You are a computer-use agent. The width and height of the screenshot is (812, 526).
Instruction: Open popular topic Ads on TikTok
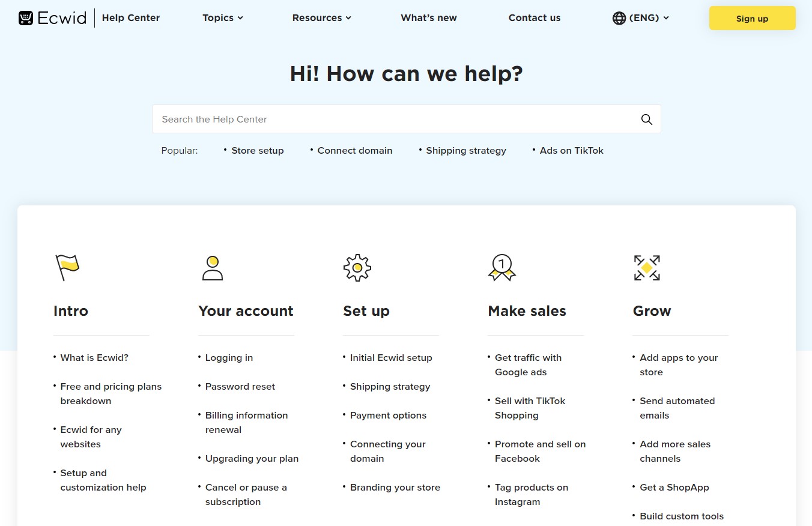click(x=572, y=151)
